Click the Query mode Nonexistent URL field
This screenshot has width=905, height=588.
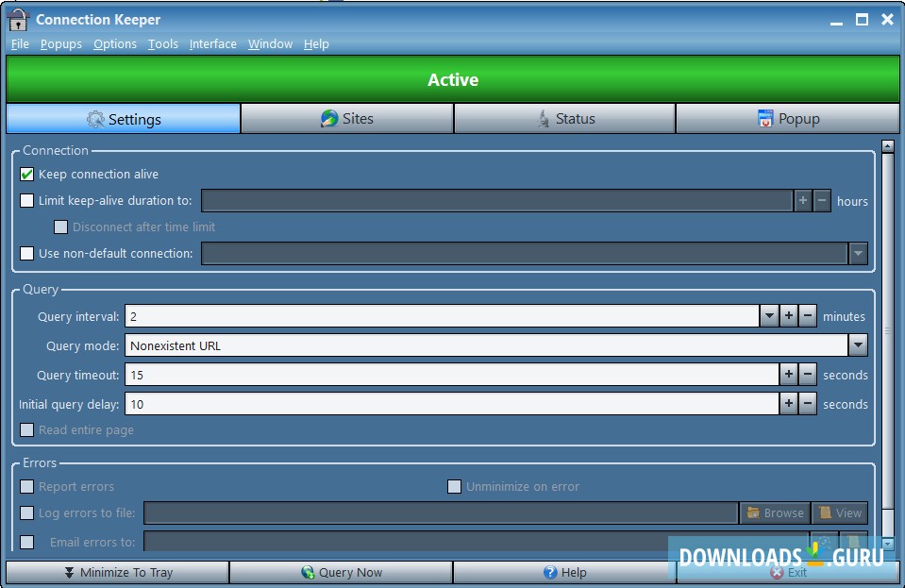[487, 345]
